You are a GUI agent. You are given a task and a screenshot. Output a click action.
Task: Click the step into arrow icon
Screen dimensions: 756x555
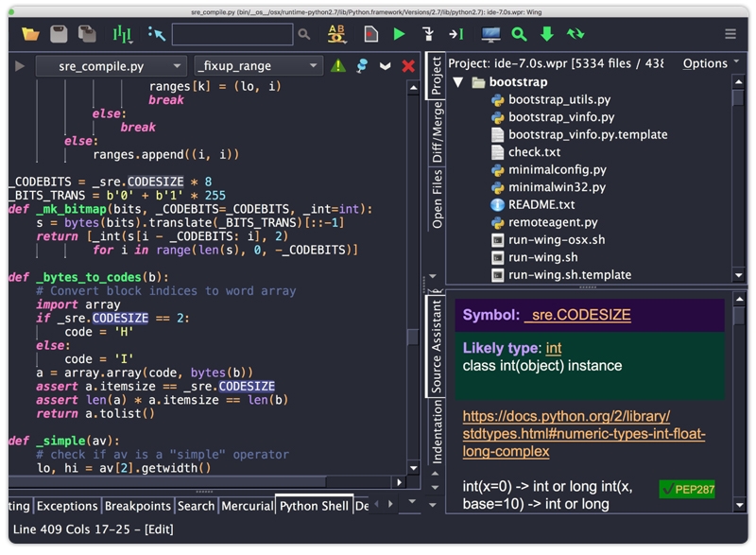(x=427, y=34)
